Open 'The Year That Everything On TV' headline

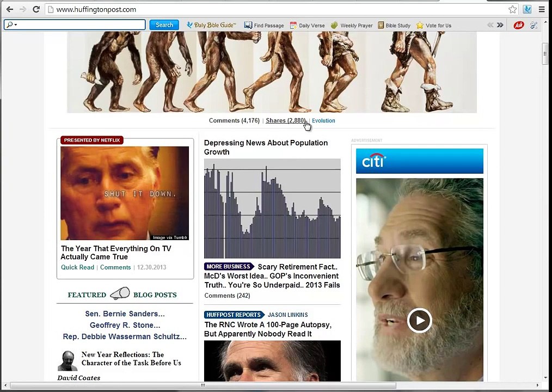point(116,253)
